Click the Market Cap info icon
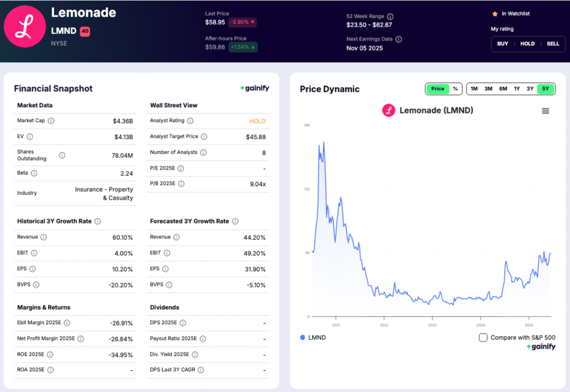Screen dimensions: 570x392 (x=51, y=121)
